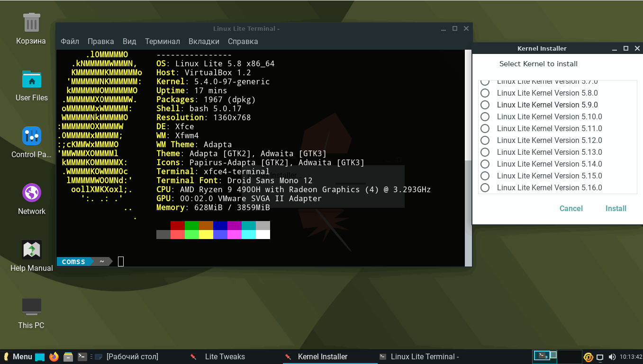The image size is (643, 364).
Task: Click the "Select Kernel to install" heading
Action: click(538, 64)
